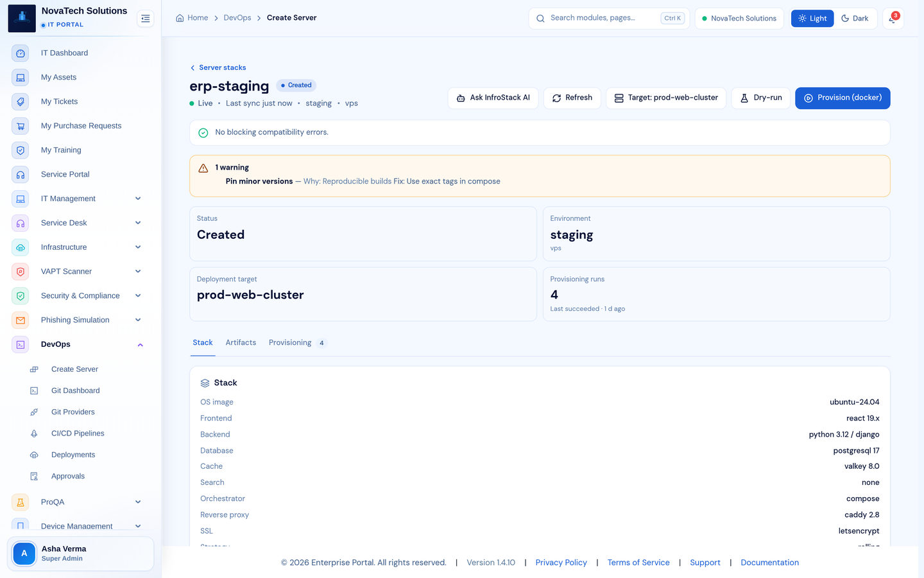Expand the IT Management menu
The height and width of the screenshot is (578, 924).
(x=138, y=198)
